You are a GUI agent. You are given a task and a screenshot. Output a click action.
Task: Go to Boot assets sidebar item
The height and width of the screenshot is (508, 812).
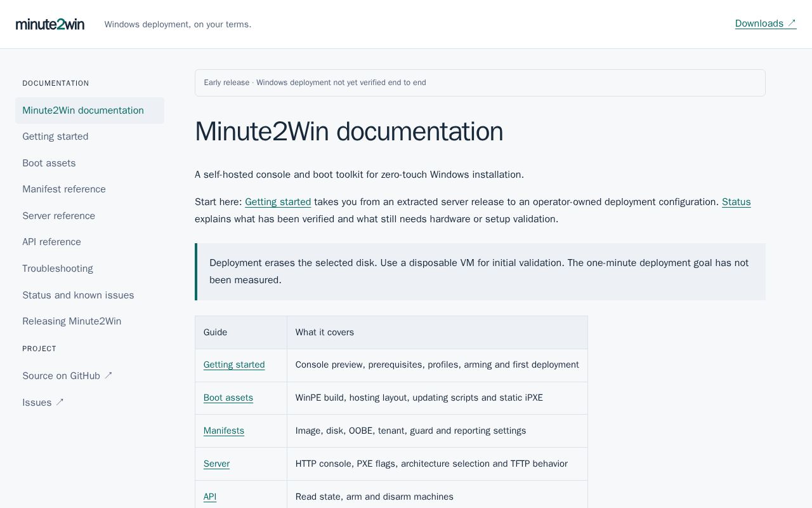(89, 163)
